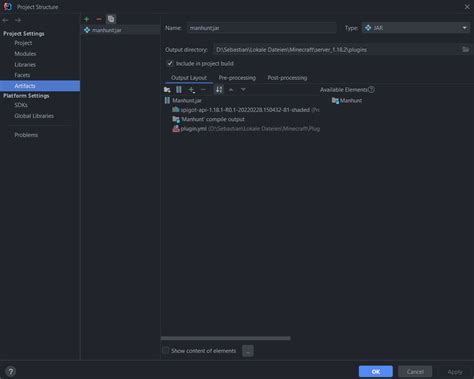Screen dimensions: 474x379
Task: Move the selected layout element down
Action: point(243,90)
